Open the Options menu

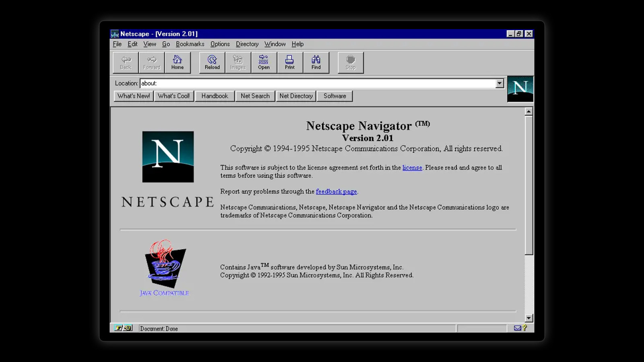(220, 44)
